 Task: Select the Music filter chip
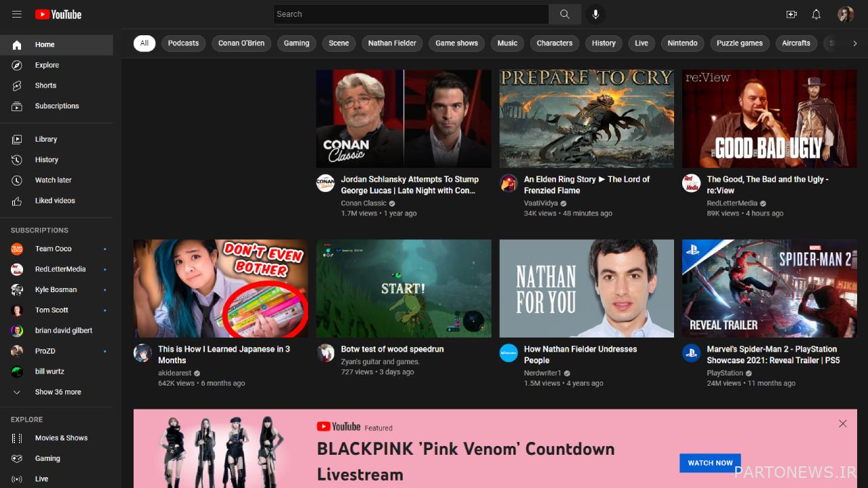507,43
